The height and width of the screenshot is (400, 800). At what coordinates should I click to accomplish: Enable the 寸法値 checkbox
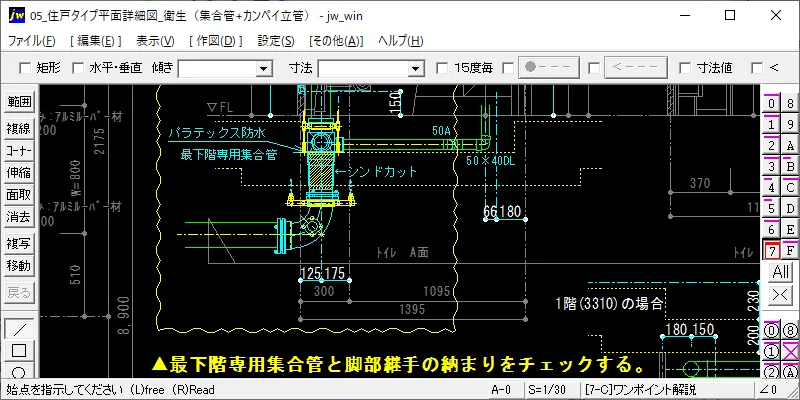click(686, 67)
